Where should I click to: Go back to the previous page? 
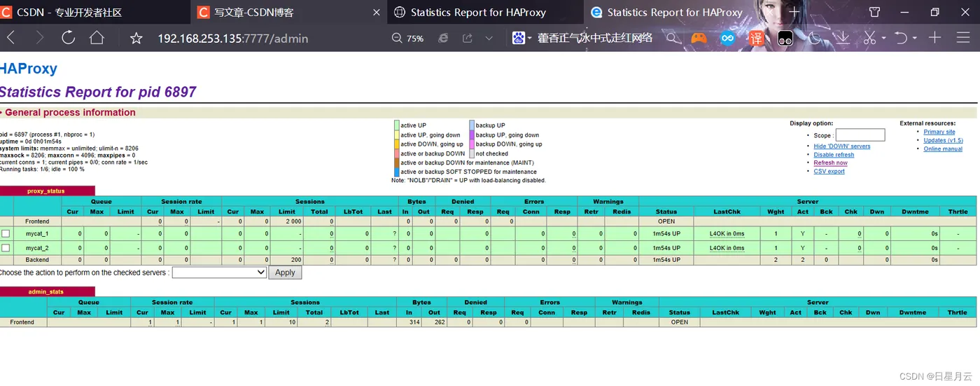(11, 39)
